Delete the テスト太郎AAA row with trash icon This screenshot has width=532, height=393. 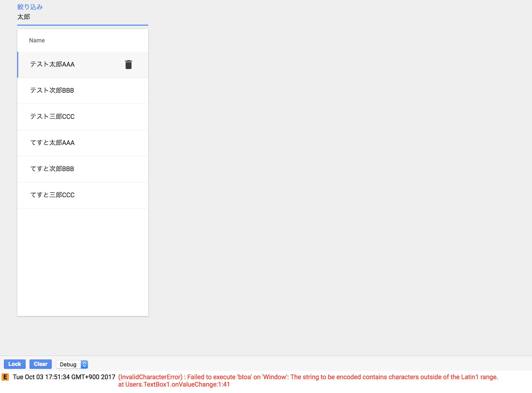click(x=128, y=65)
